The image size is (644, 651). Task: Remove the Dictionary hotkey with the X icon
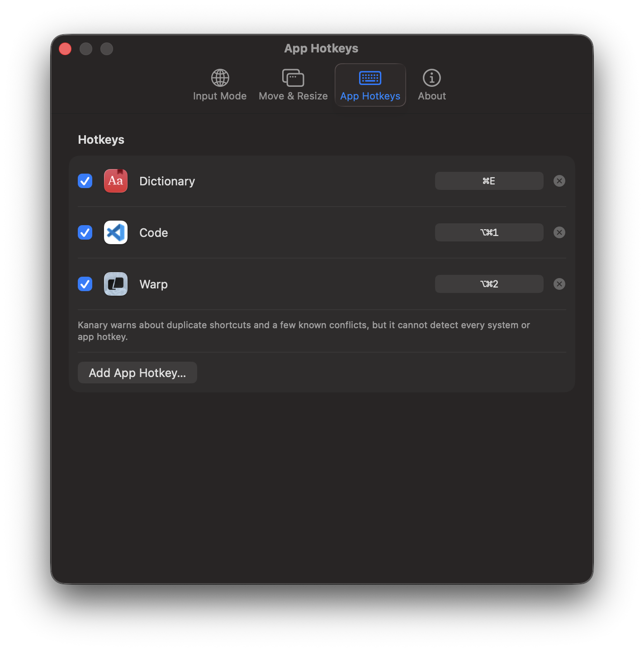point(559,181)
